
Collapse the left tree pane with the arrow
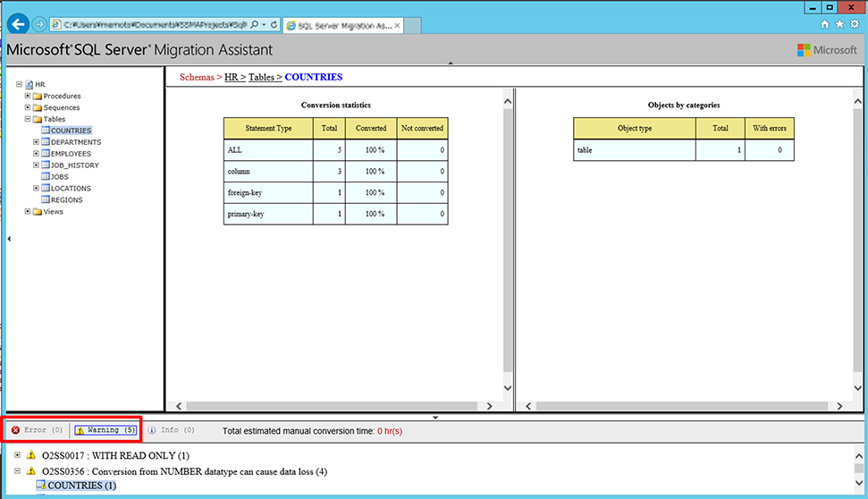[x=9, y=239]
